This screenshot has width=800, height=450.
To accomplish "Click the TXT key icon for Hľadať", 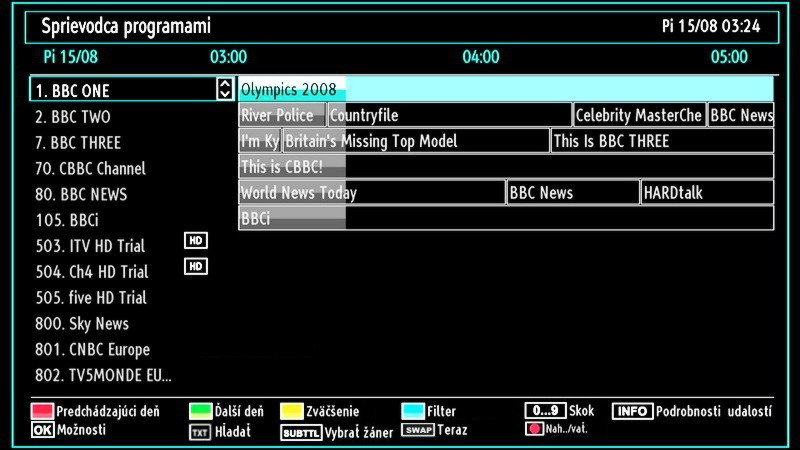I will (x=199, y=433).
